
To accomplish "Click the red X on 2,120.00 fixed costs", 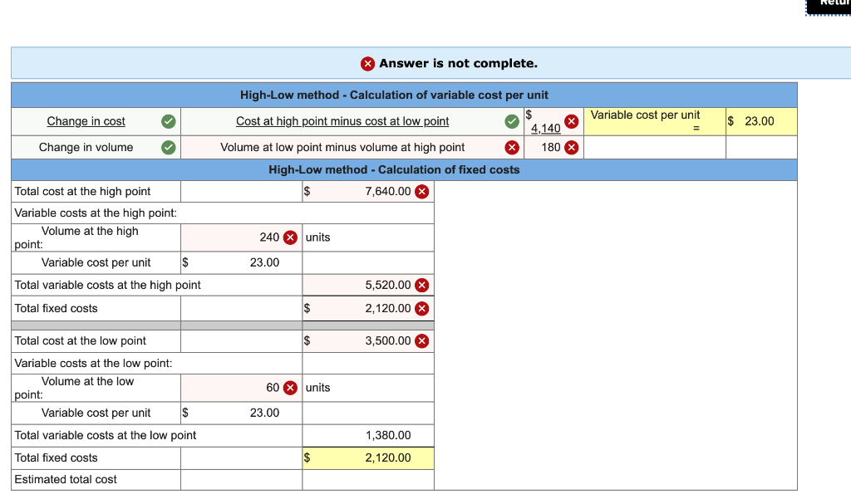I will [x=421, y=308].
